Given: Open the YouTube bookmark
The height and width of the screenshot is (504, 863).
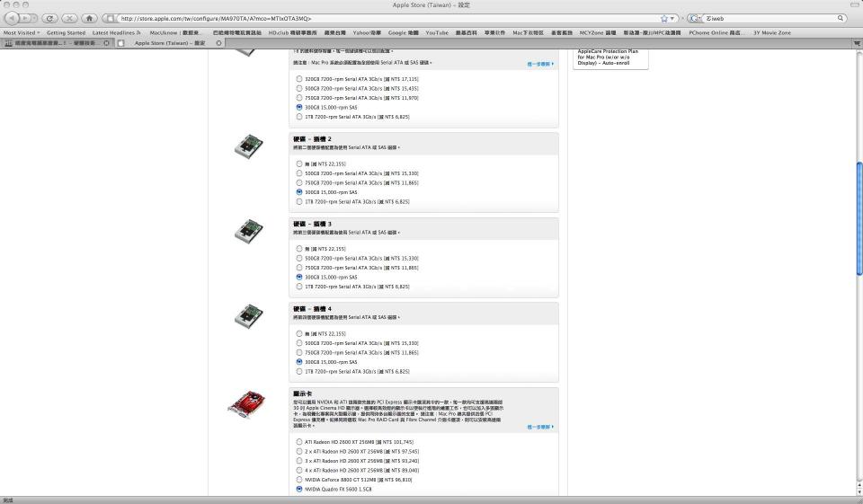Looking at the screenshot, I should tap(436, 32).
